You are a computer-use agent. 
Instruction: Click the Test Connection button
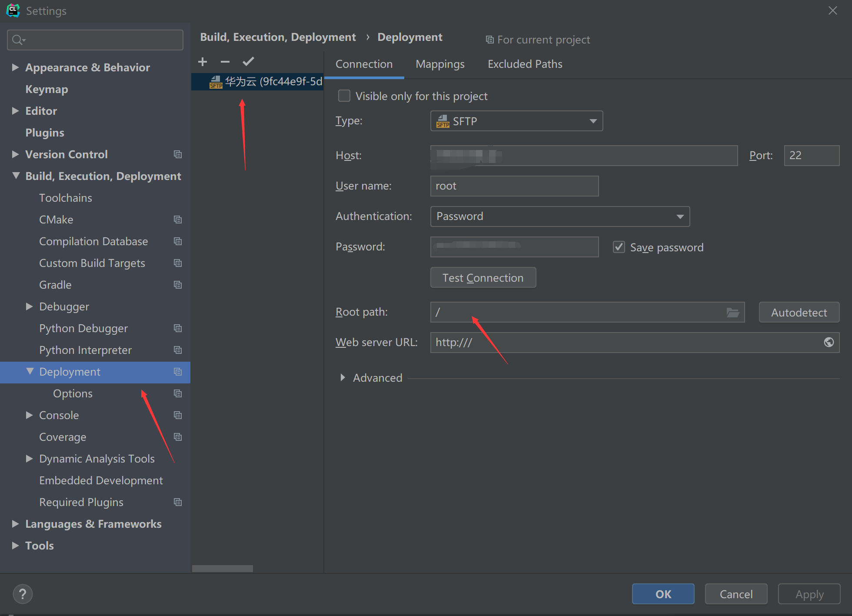(483, 277)
